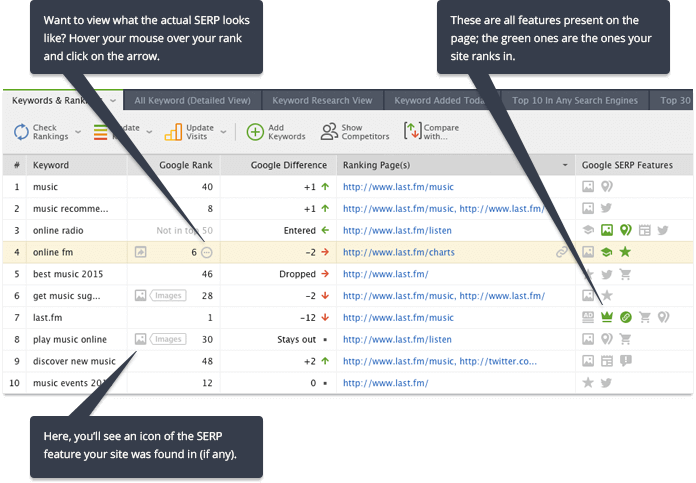The height and width of the screenshot is (483, 696).
Task: Click the star icon in music events row
Action: [x=588, y=382]
